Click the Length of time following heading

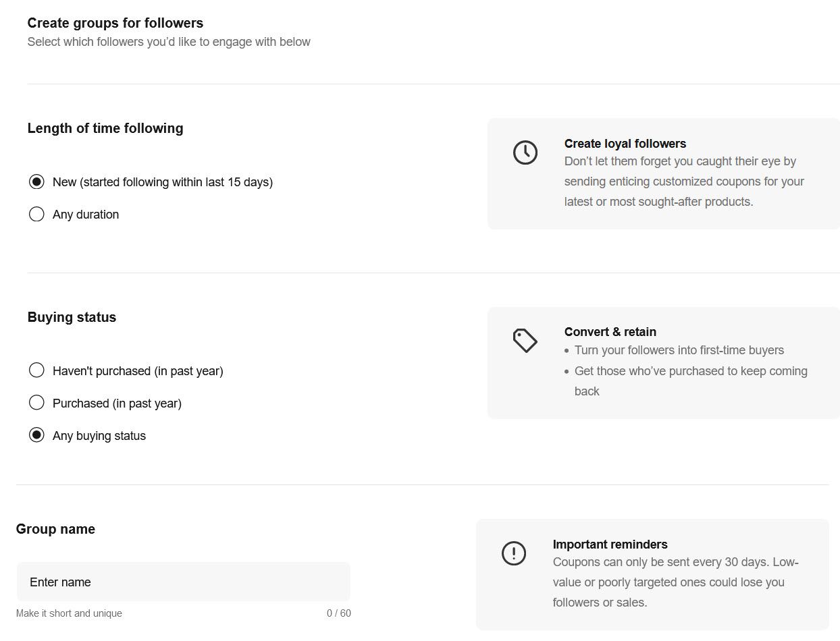[x=105, y=128]
